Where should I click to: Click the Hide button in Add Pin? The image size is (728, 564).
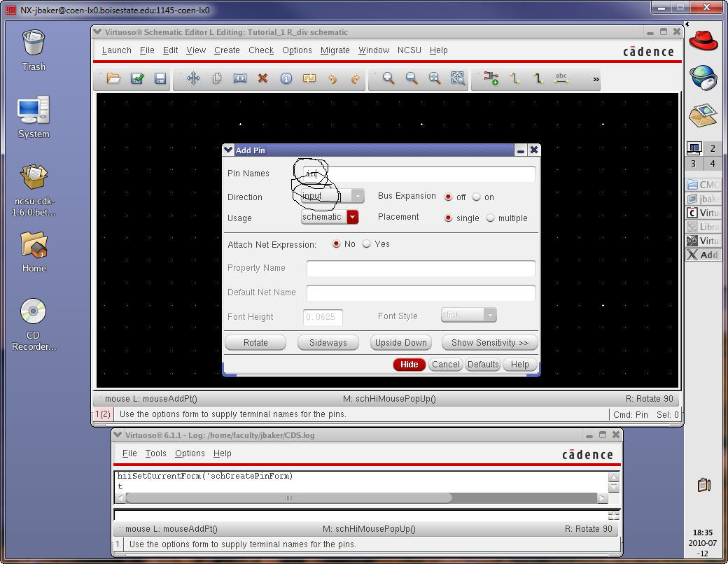click(x=409, y=365)
